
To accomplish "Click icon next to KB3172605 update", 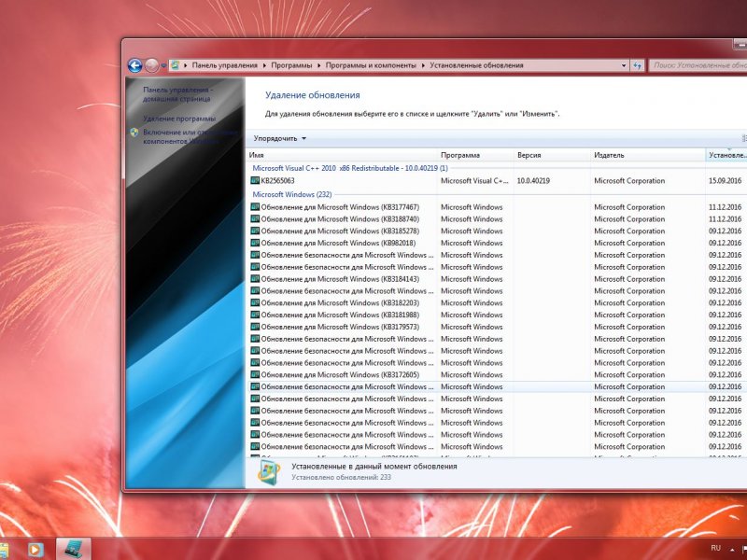I will pyautogui.click(x=255, y=375).
